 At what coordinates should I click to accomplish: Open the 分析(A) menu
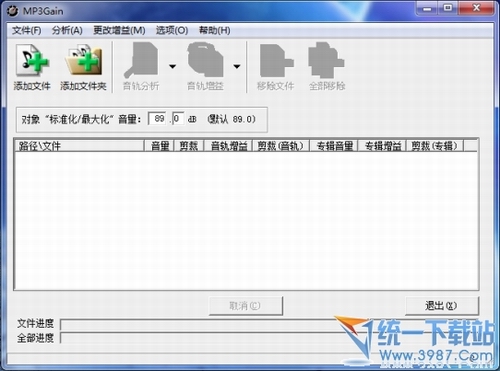click(x=67, y=30)
